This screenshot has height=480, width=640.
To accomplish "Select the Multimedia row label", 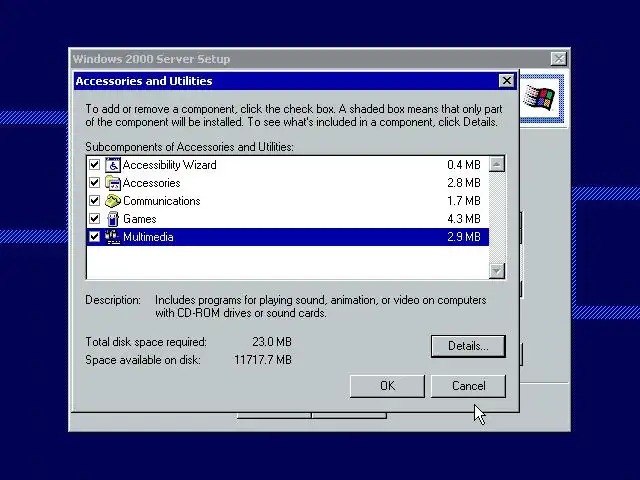I will [x=148, y=237].
